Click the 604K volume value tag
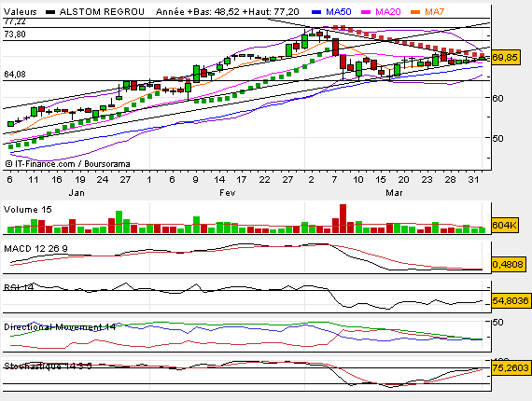532x401 pixels. [505, 225]
